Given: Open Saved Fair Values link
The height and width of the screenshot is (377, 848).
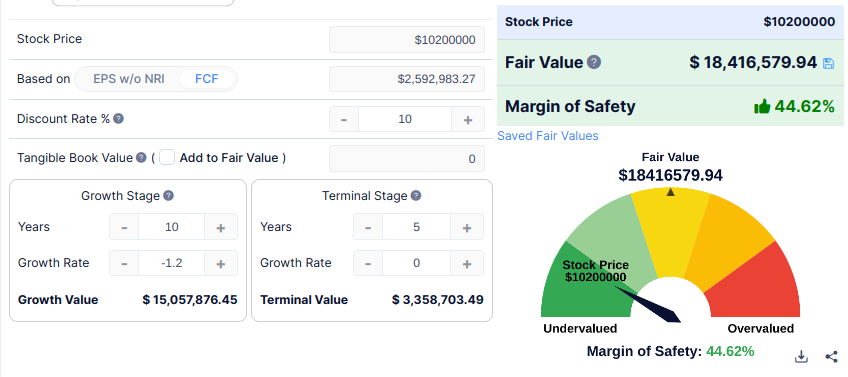Looking at the screenshot, I should coord(548,136).
